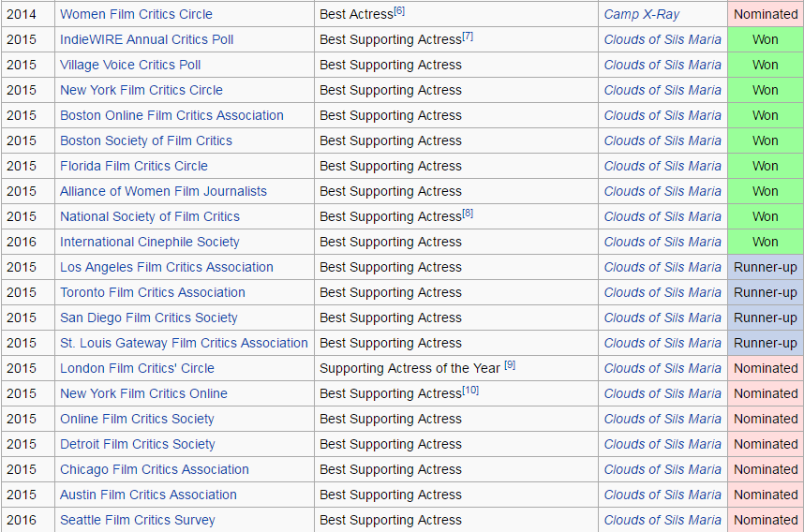The image size is (804, 532).
Task: Open Florida Film Critics Circle link
Action: pos(134,166)
